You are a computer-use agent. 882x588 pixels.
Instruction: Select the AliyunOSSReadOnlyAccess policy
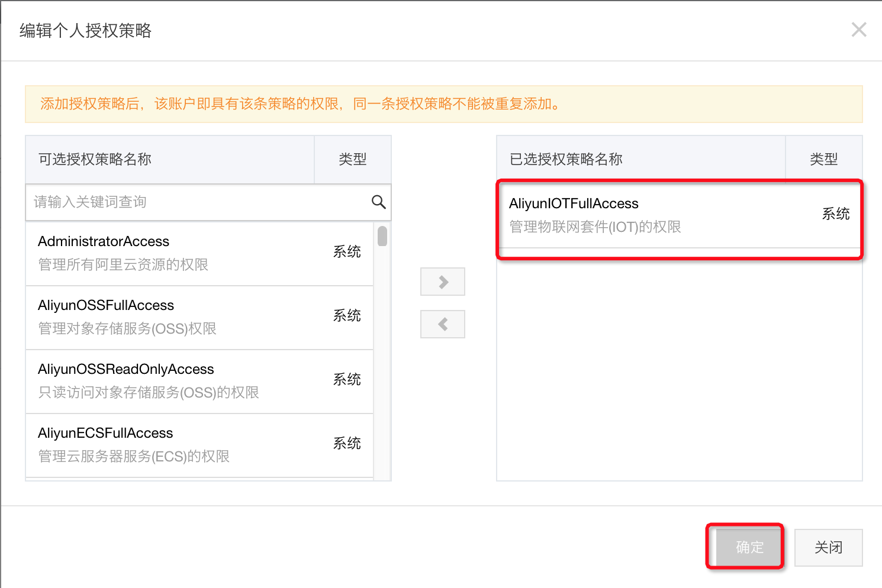tap(199, 381)
